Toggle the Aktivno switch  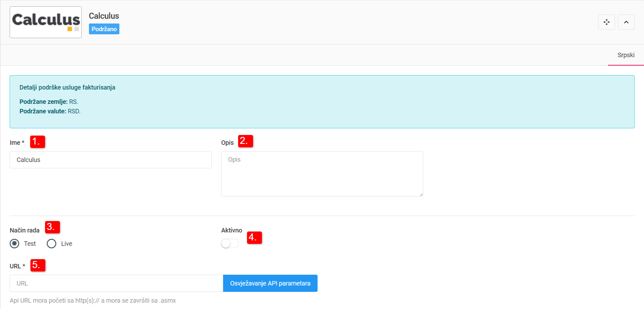[230, 244]
